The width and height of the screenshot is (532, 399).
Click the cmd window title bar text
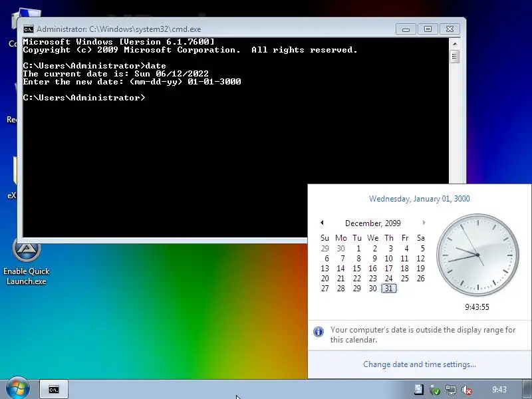tap(119, 29)
